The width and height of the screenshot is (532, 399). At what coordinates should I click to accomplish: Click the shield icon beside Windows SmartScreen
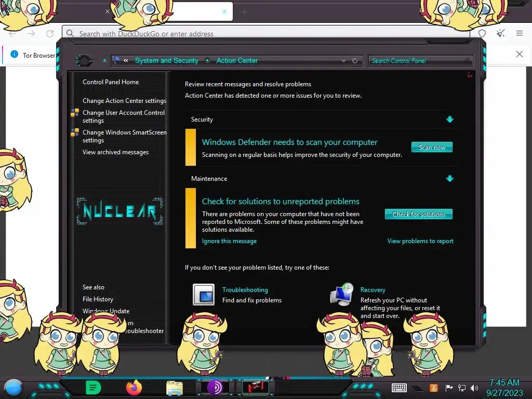tap(75, 132)
